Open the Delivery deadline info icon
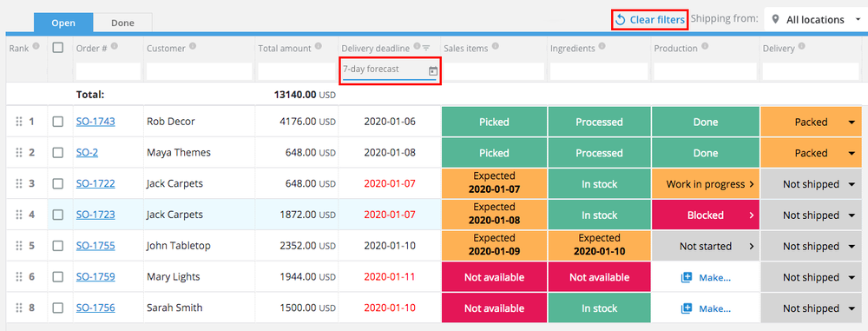Image resolution: width=868 pixels, height=331 pixels. click(417, 47)
